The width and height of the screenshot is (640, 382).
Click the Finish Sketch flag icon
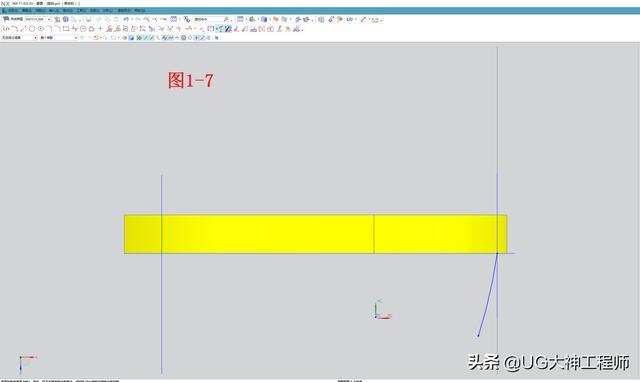tap(6, 19)
